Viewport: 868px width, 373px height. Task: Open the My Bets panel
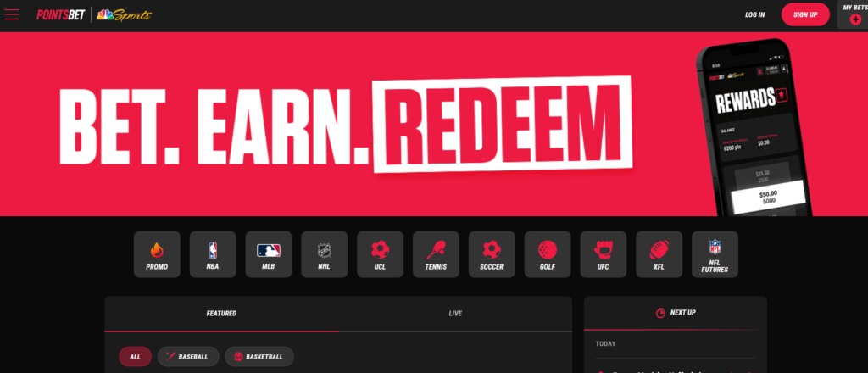click(x=853, y=14)
